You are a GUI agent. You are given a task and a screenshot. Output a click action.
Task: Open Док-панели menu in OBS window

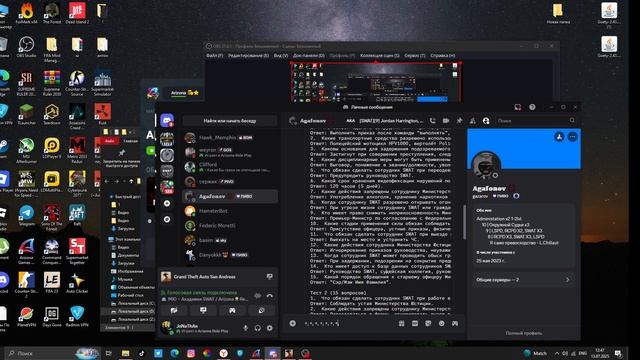tap(309, 56)
